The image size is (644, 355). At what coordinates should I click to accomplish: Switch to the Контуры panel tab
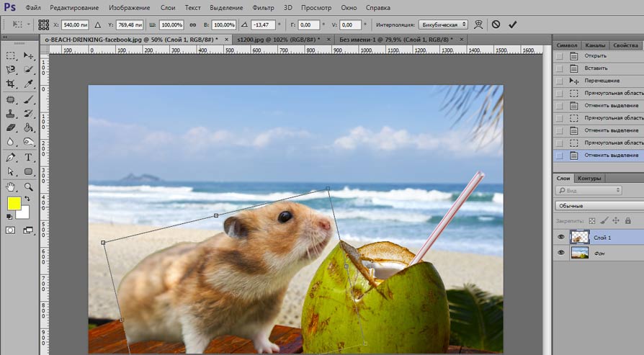tap(589, 178)
